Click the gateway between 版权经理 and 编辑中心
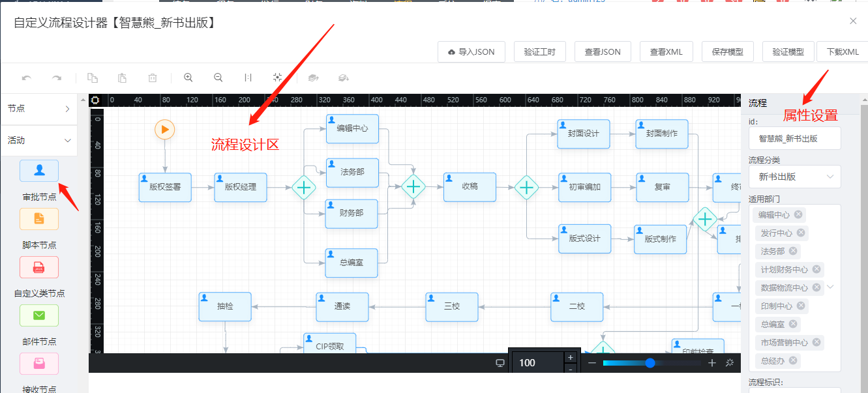The height and width of the screenshot is (393, 868). (x=303, y=188)
